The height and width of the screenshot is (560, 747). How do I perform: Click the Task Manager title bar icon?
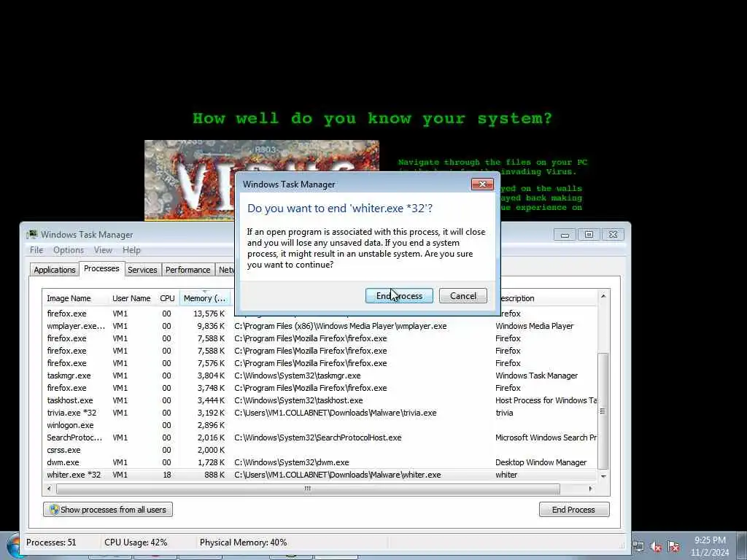[32, 234]
